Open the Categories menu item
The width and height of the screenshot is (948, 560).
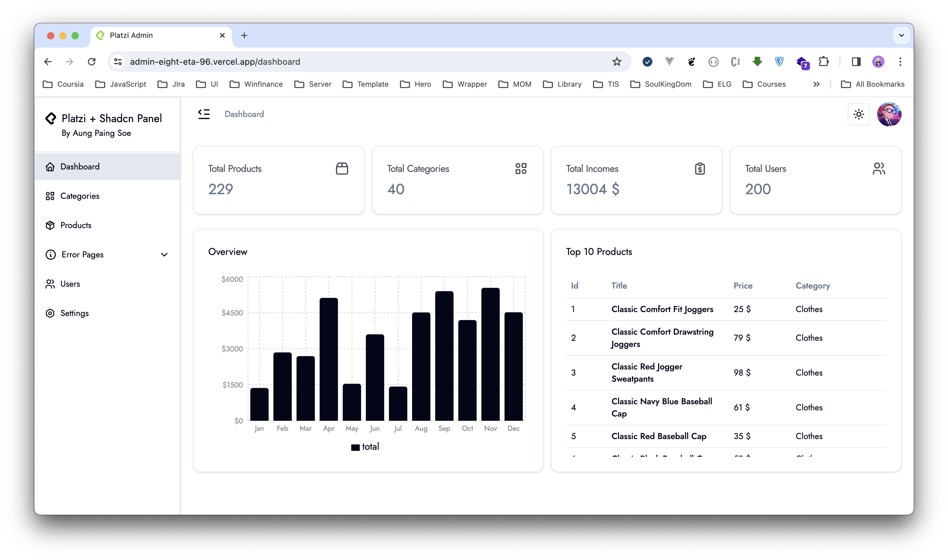pyautogui.click(x=80, y=196)
